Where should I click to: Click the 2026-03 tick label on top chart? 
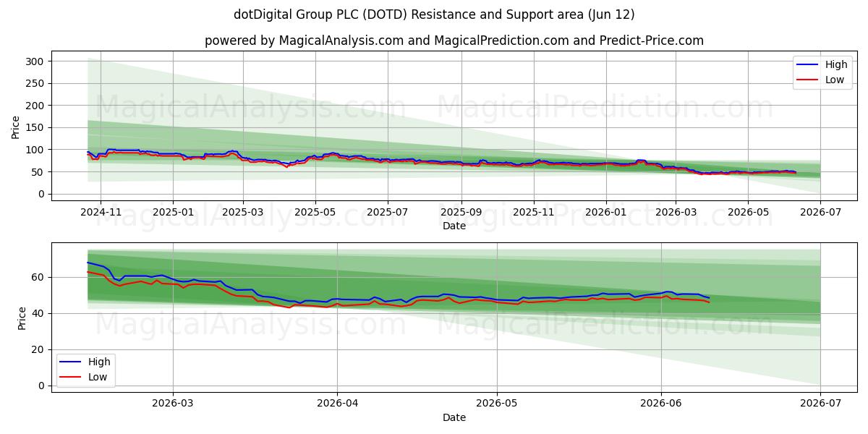click(x=676, y=211)
